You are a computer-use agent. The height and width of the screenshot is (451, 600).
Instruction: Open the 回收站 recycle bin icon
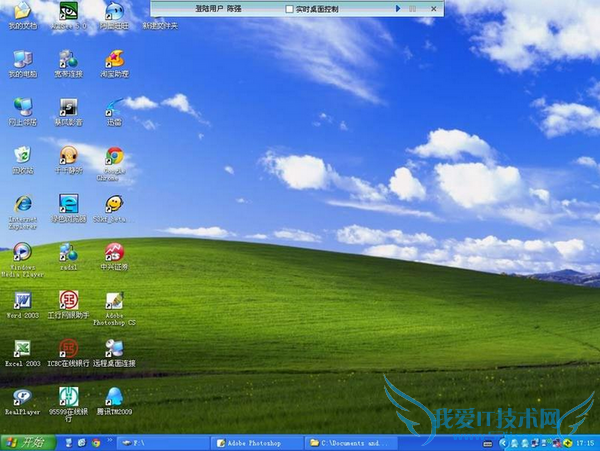(21, 157)
